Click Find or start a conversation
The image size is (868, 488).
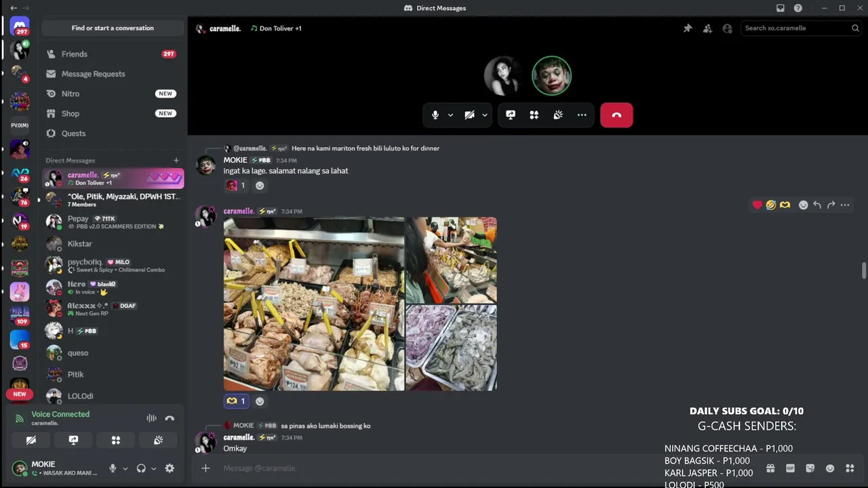click(x=113, y=28)
